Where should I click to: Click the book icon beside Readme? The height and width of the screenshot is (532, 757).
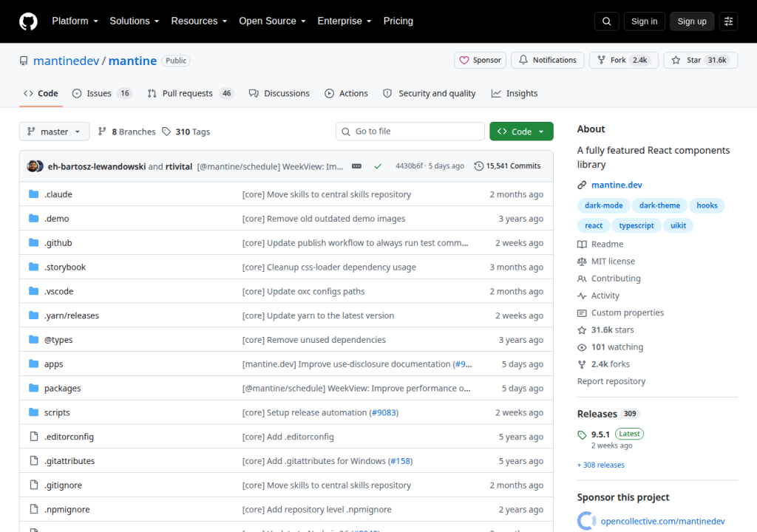tap(582, 245)
